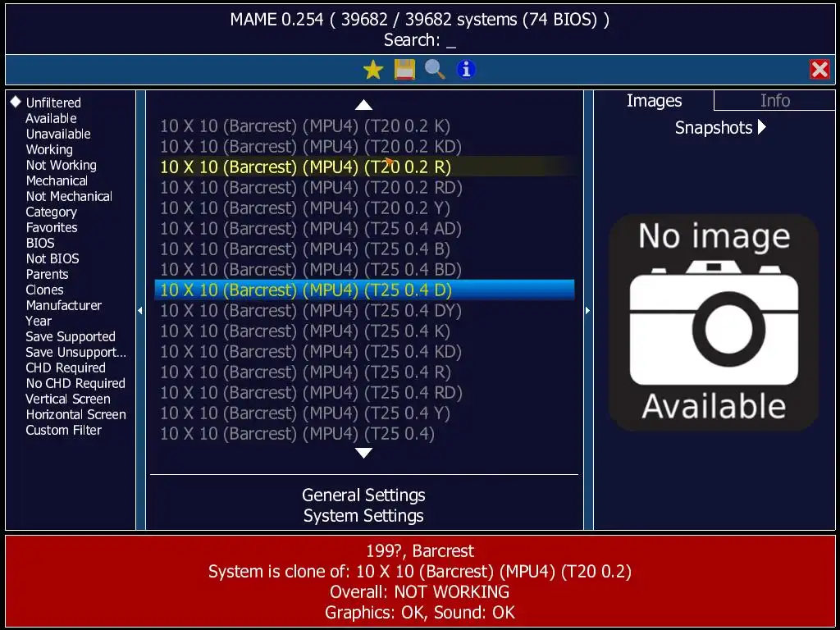Switch to the Images tab
The width and height of the screenshot is (840, 630).
click(654, 100)
